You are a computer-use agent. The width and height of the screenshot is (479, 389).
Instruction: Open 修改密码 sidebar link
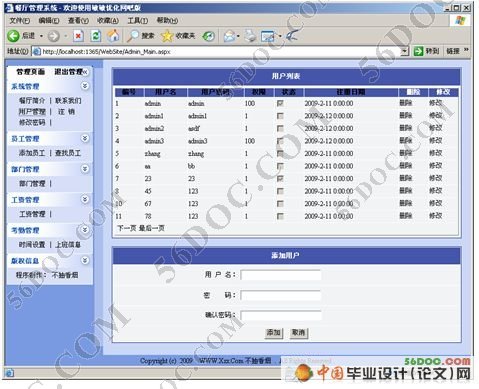click(x=32, y=123)
